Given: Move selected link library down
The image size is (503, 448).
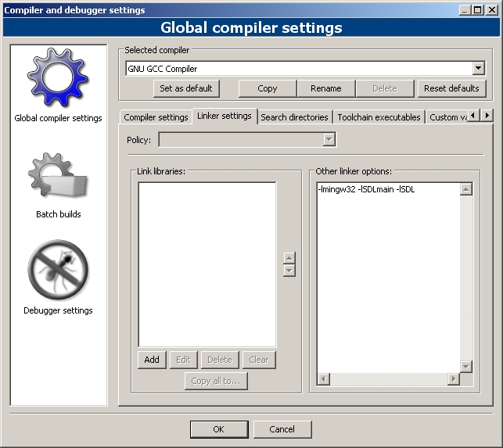Looking at the screenshot, I should point(289,271).
